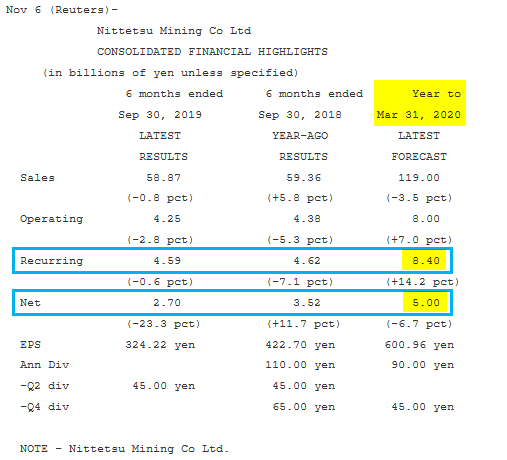Click Net value 2.70

point(167,303)
